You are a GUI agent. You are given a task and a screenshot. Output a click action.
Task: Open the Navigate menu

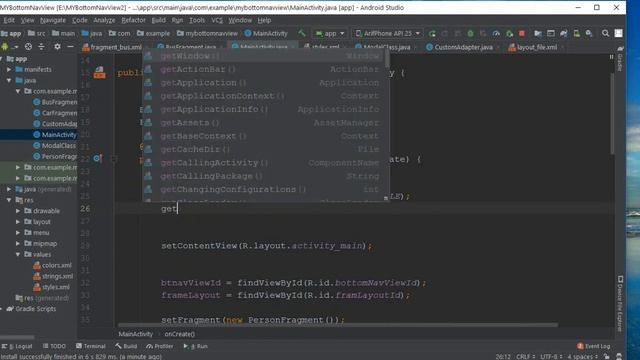click(53, 20)
